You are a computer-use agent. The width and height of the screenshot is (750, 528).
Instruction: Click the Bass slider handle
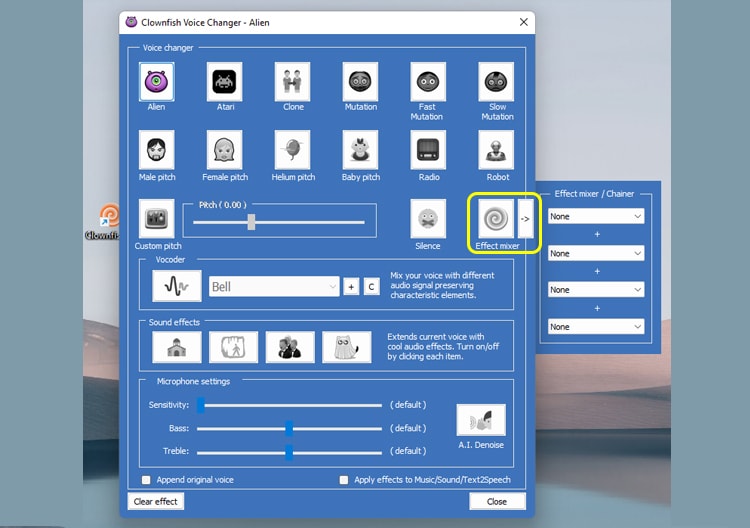click(x=289, y=428)
